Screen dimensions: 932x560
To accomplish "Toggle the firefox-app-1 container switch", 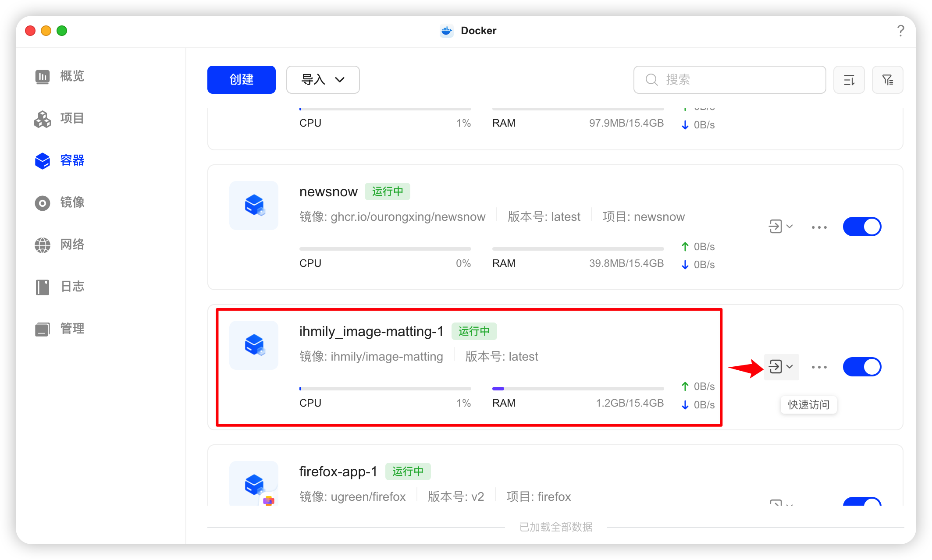I will click(862, 502).
